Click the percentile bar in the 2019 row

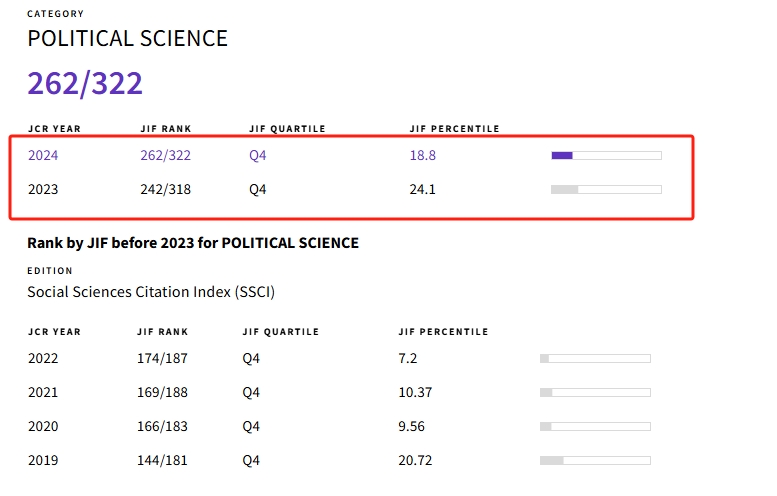595,460
